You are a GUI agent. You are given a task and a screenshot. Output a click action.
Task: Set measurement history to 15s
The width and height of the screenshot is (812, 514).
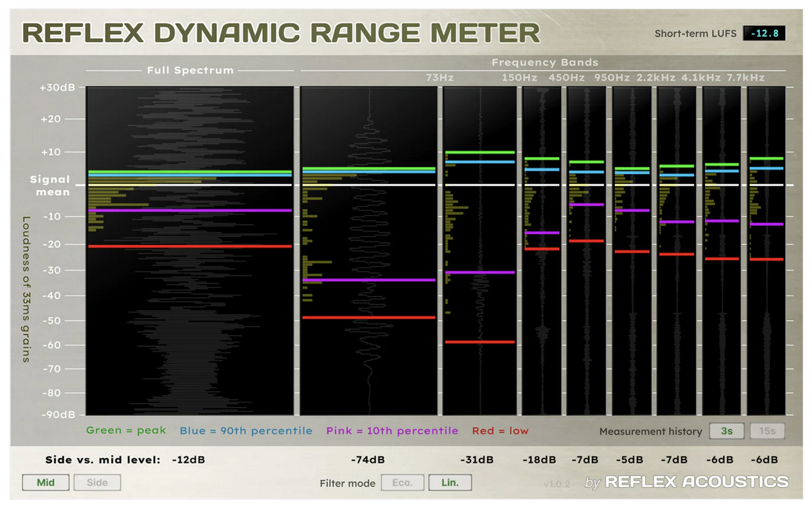click(767, 431)
